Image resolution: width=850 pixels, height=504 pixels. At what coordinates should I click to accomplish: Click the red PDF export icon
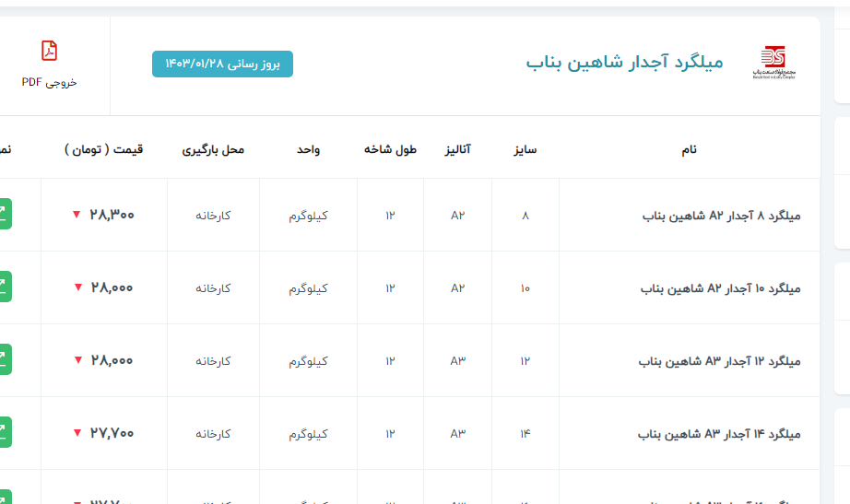click(x=49, y=51)
